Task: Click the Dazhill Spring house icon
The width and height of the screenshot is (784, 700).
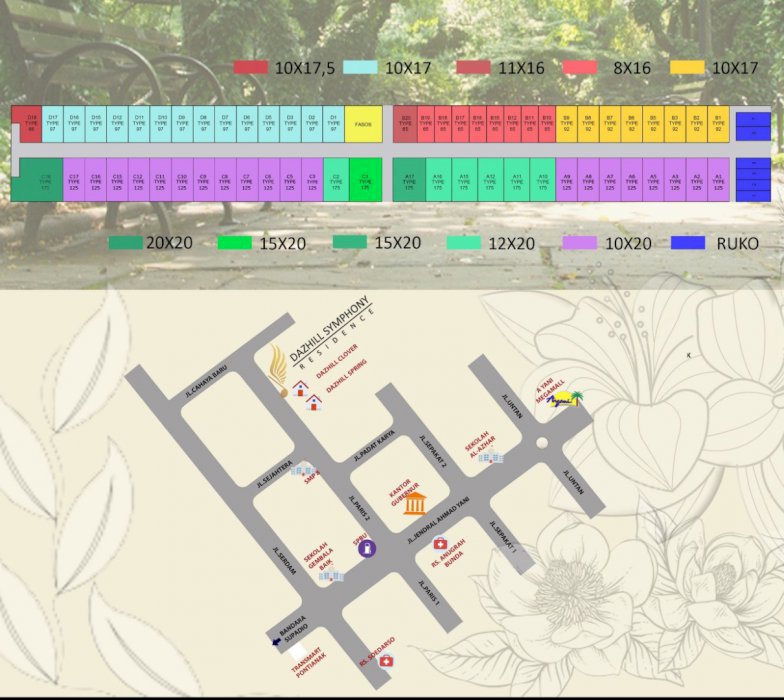Action: point(314,403)
